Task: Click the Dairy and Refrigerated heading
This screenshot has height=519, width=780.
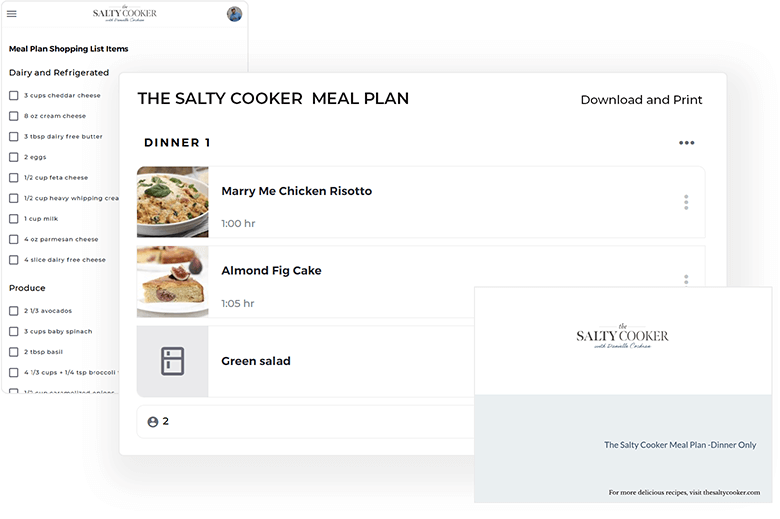Action: coord(59,73)
